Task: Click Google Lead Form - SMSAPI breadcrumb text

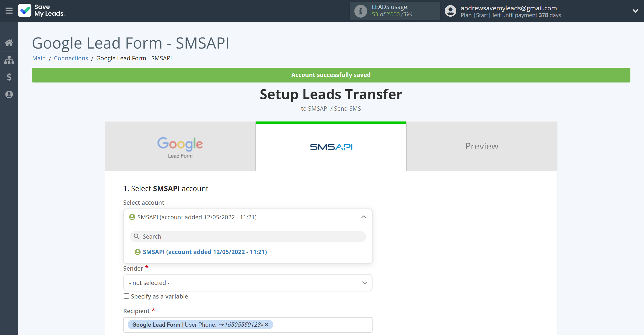Action: coord(134,58)
